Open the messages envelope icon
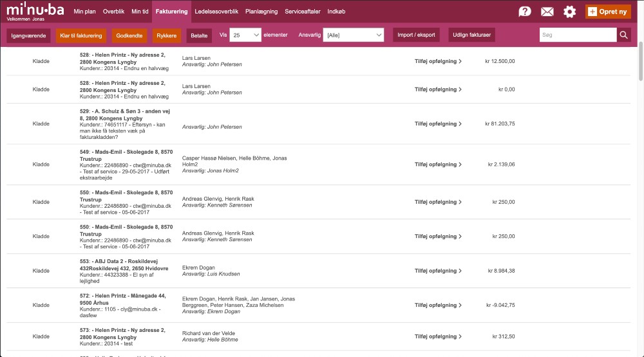 [x=547, y=12]
